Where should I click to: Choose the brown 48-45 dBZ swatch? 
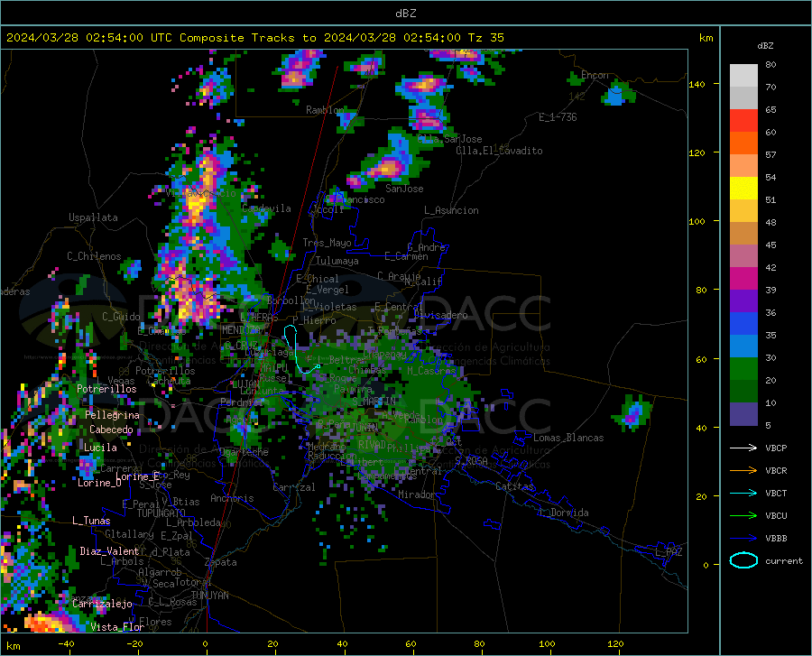click(x=743, y=234)
